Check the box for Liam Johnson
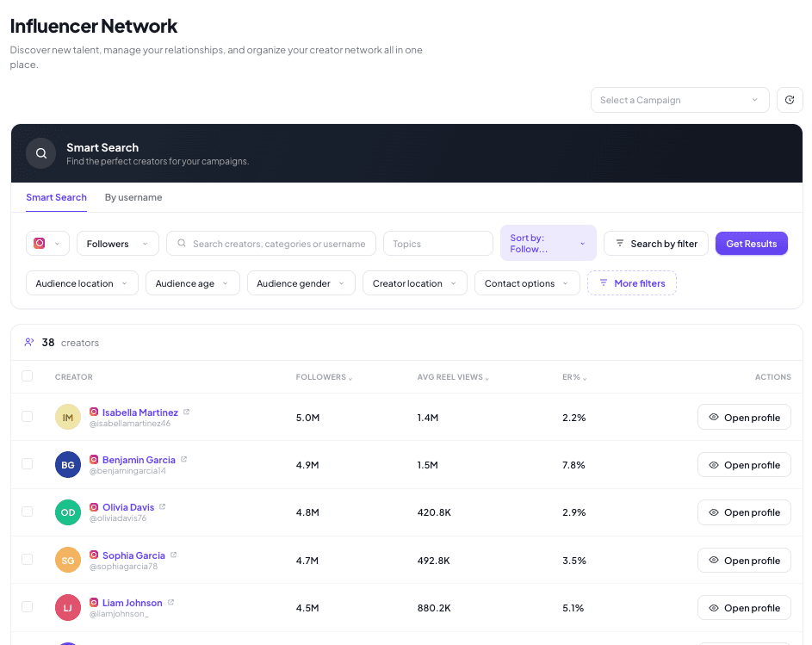Screen dimensions: 812x645 pos(28,606)
